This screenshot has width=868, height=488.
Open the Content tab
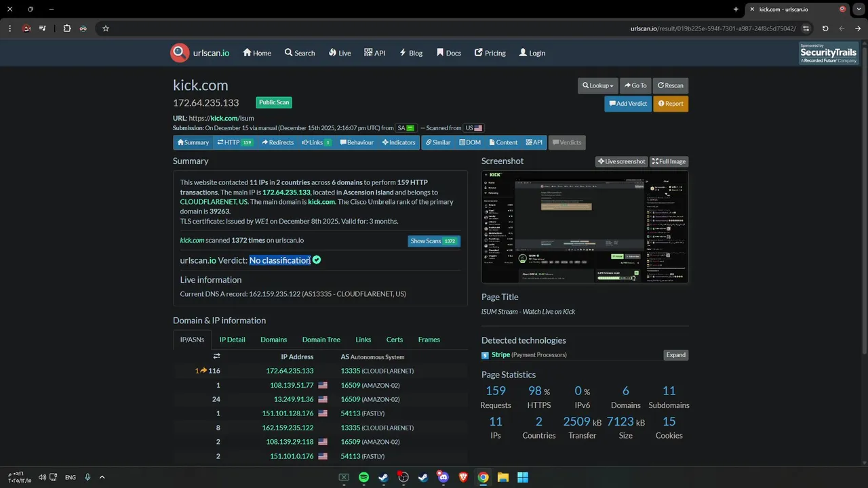coord(502,142)
